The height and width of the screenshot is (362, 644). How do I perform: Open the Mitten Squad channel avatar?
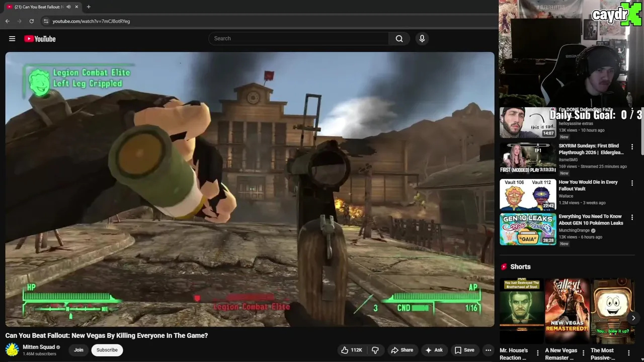(x=12, y=349)
